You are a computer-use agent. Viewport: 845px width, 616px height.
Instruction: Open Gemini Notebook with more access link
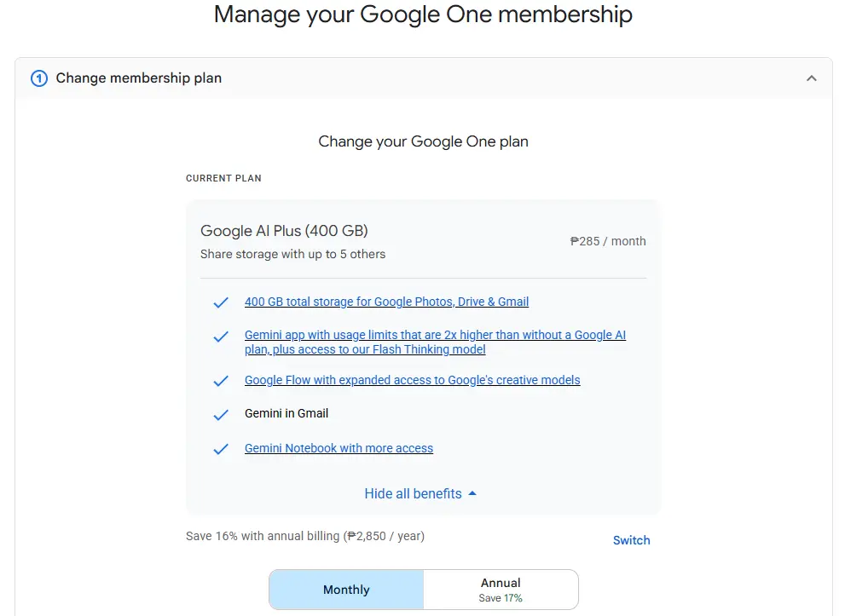tap(339, 448)
